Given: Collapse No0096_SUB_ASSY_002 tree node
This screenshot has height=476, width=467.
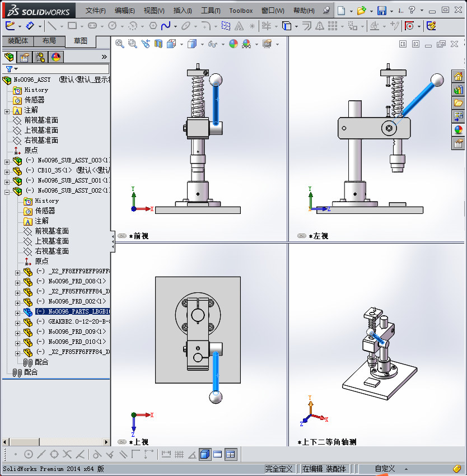Looking at the screenshot, I should tap(7, 192).
